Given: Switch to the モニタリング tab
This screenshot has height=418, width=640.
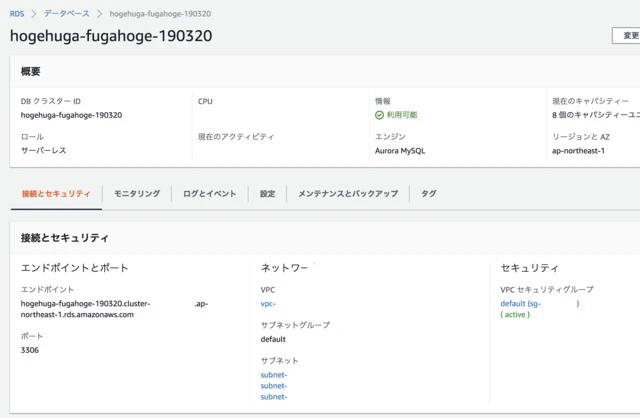Looking at the screenshot, I should [137, 193].
